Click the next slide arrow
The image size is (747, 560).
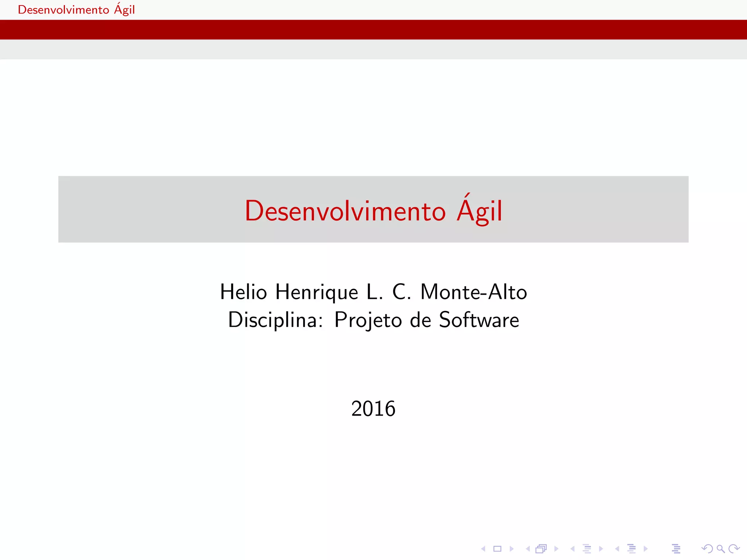tap(511, 549)
